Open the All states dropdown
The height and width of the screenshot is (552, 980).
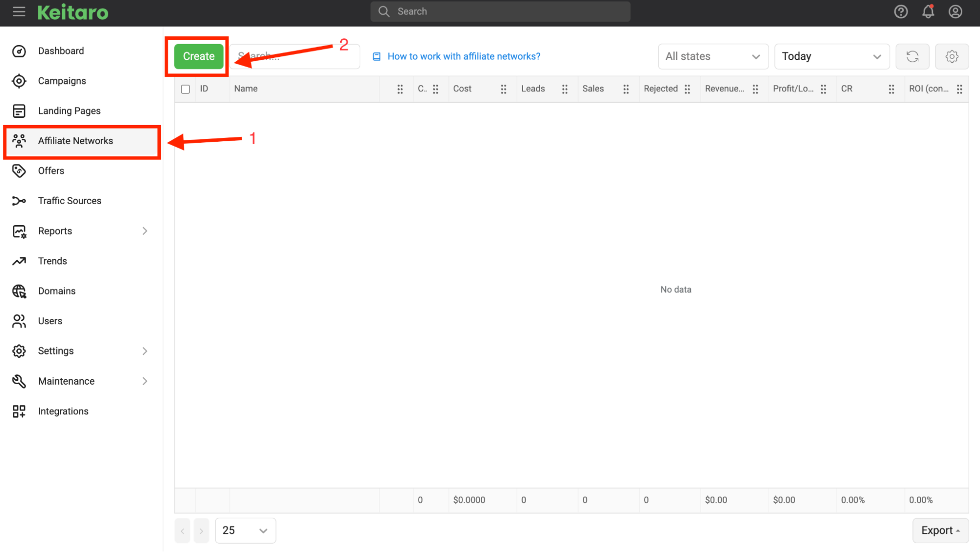[713, 56]
